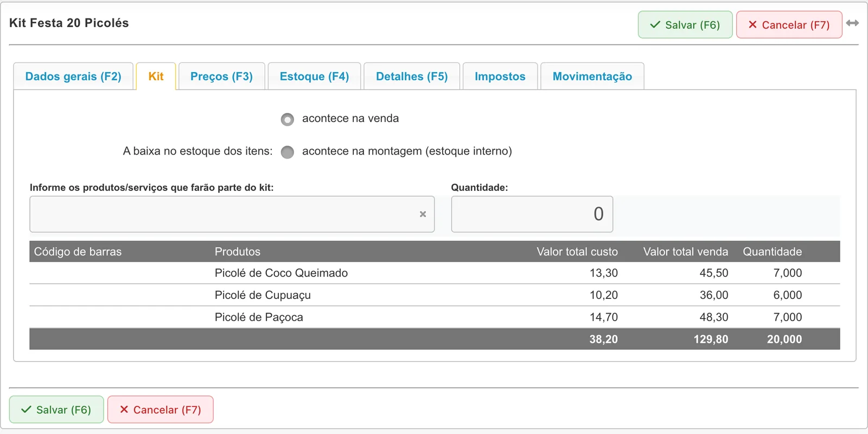Select 'acontece na montagem (estoque interno)' radio

(288, 152)
